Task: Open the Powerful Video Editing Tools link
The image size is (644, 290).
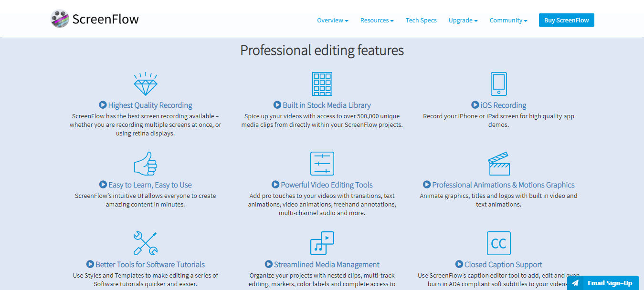Action: point(327,185)
